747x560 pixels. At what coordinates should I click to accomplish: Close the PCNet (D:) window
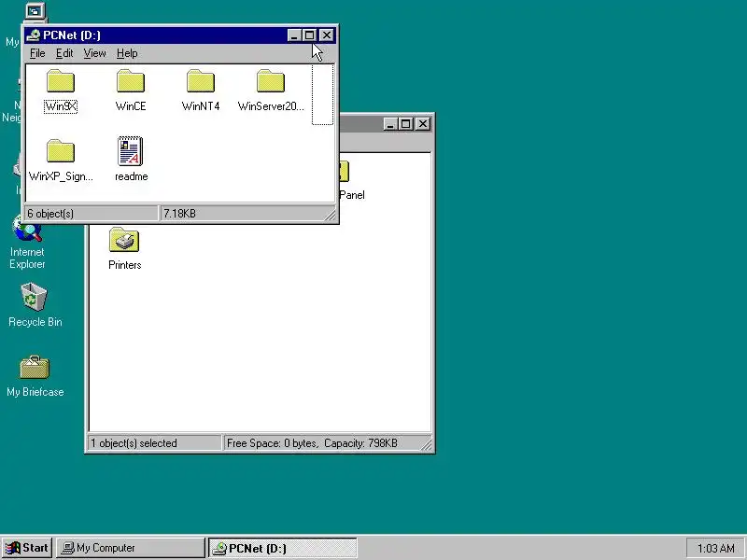click(x=327, y=35)
